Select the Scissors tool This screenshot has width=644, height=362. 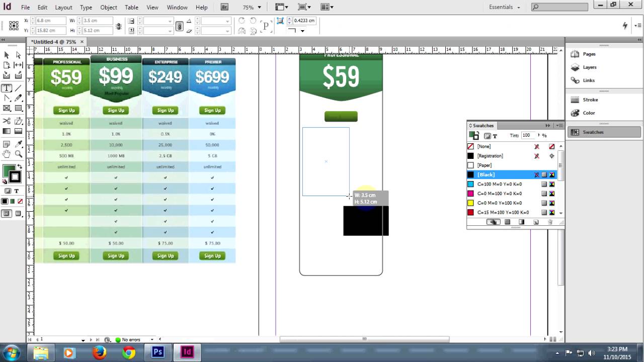7,121
